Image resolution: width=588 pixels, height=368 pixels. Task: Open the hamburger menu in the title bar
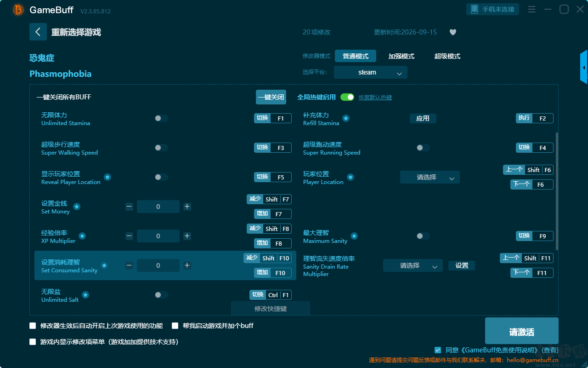coord(531,9)
